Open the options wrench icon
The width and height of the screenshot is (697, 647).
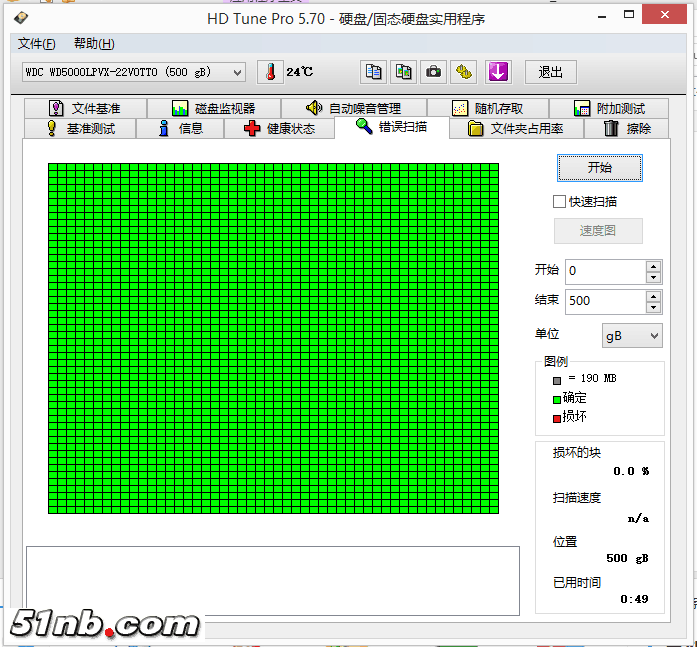click(464, 72)
